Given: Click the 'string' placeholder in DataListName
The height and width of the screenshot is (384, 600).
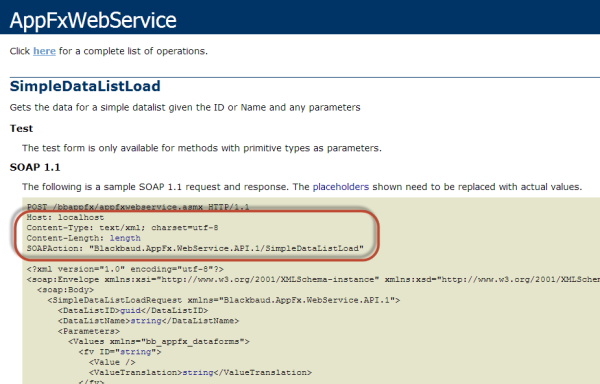Looking at the screenshot, I should tap(146, 321).
